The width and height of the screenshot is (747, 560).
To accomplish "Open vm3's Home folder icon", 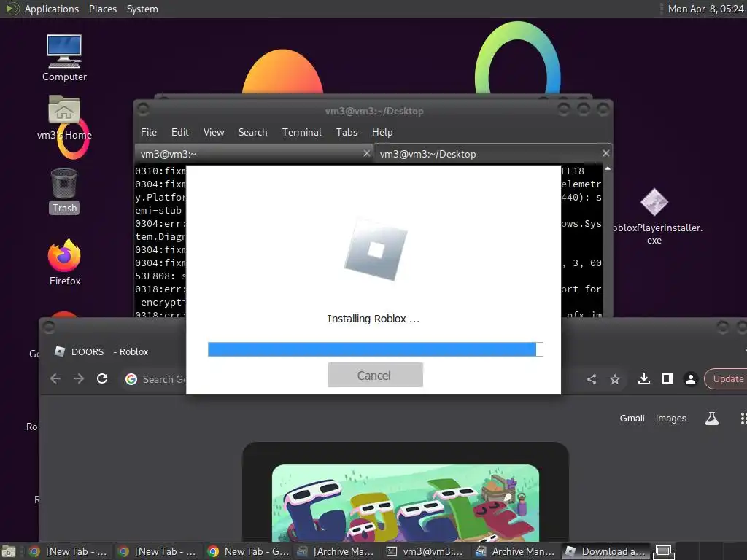I will (64, 117).
